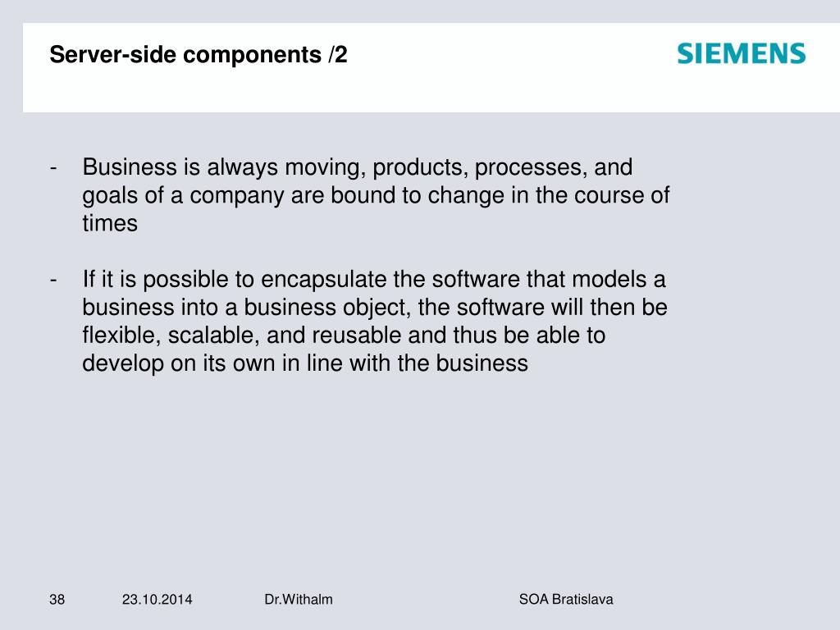Click the Siemens logo

click(x=742, y=53)
